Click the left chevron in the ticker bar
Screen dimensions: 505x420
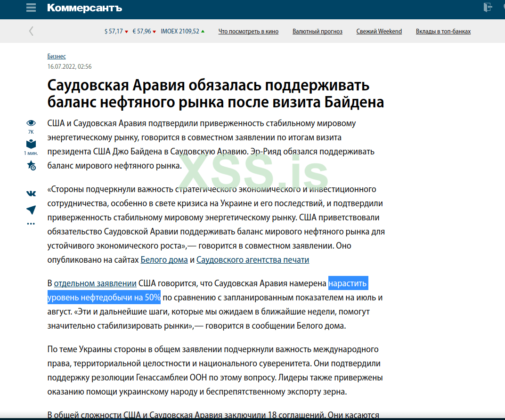click(31, 31)
